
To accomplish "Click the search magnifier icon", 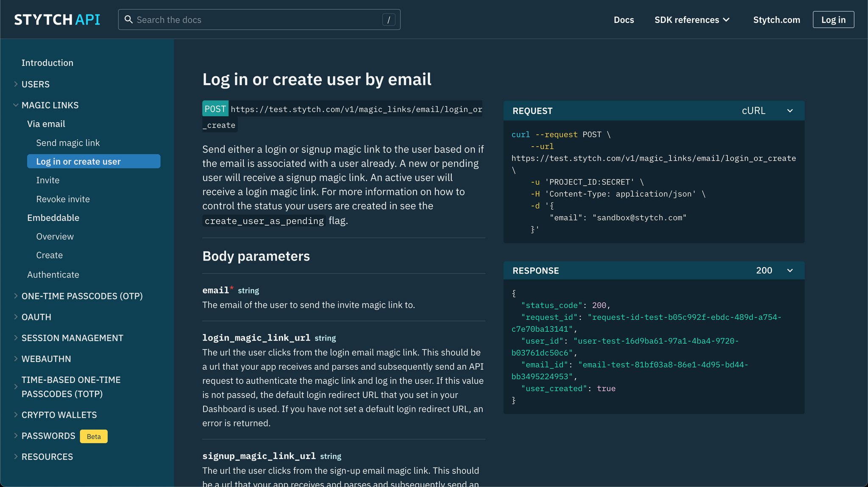I will point(128,20).
